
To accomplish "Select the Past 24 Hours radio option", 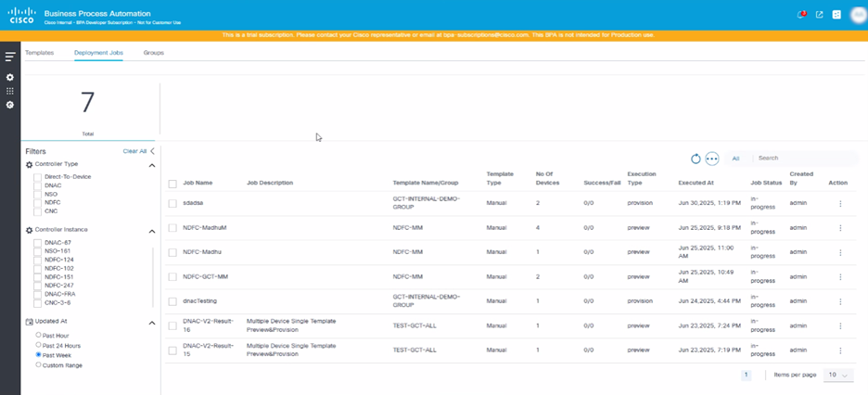I will coord(38,345).
